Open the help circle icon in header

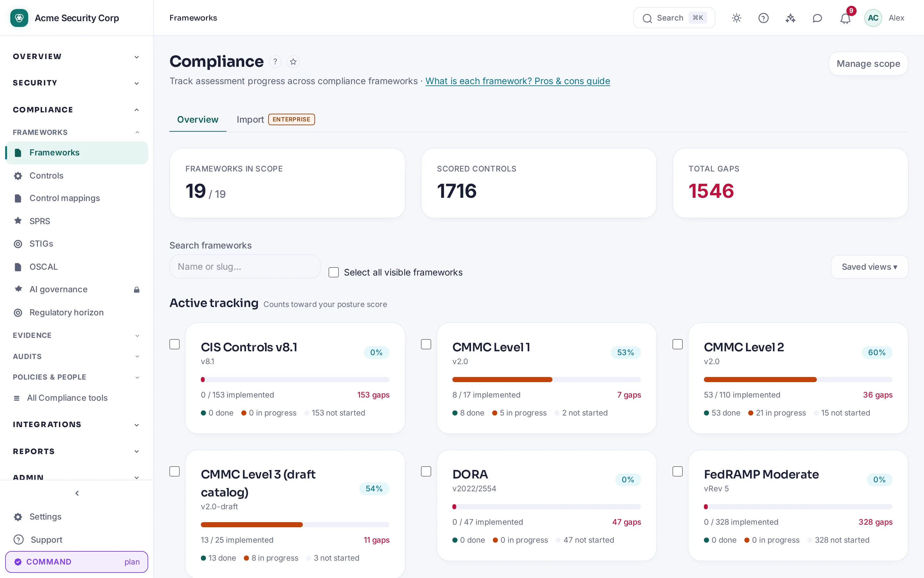tap(763, 18)
